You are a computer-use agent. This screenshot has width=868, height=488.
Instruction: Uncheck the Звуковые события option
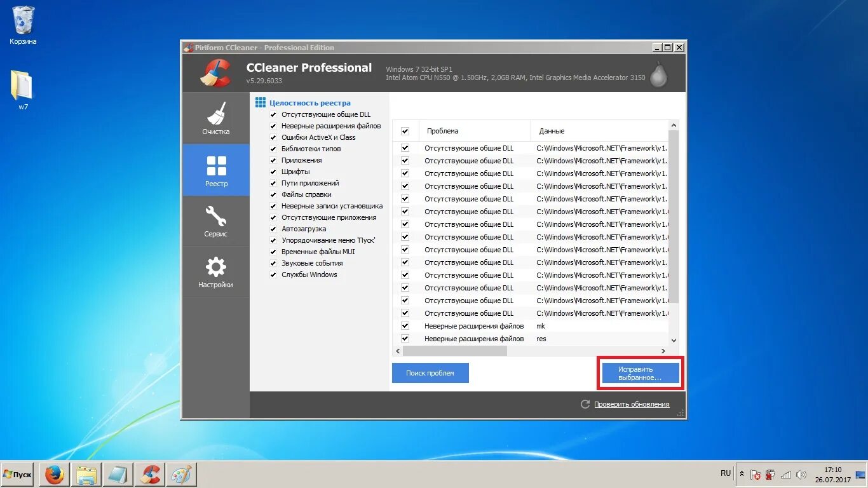click(x=273, y=263)
